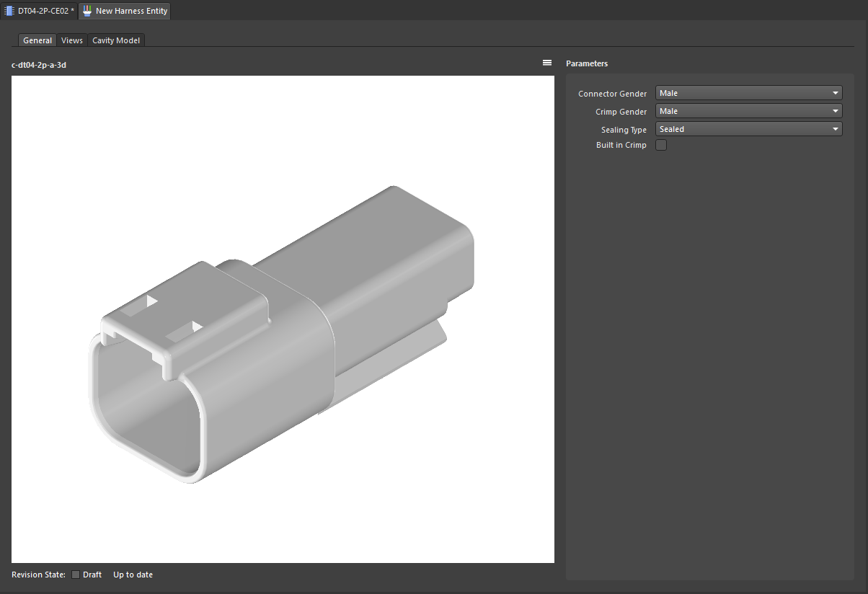Enable the Built in Crimp checkbox
This screenshot has width=868, height=594.
pos(661,146)
